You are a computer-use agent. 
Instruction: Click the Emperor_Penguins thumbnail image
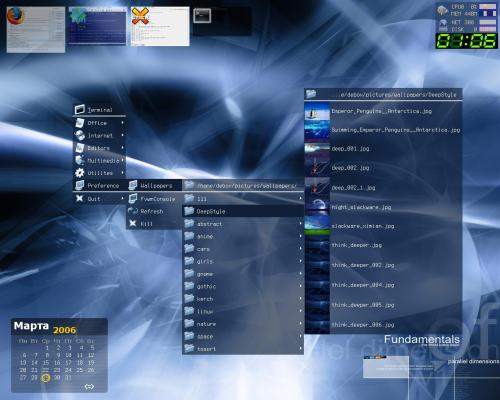(x=317, y=111)
